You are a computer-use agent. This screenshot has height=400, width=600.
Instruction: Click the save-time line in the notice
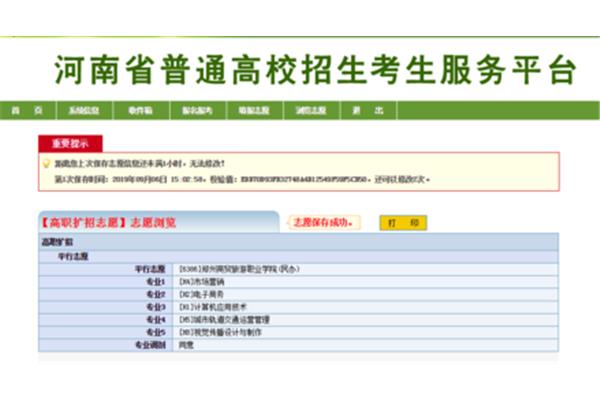coord(242,180)
